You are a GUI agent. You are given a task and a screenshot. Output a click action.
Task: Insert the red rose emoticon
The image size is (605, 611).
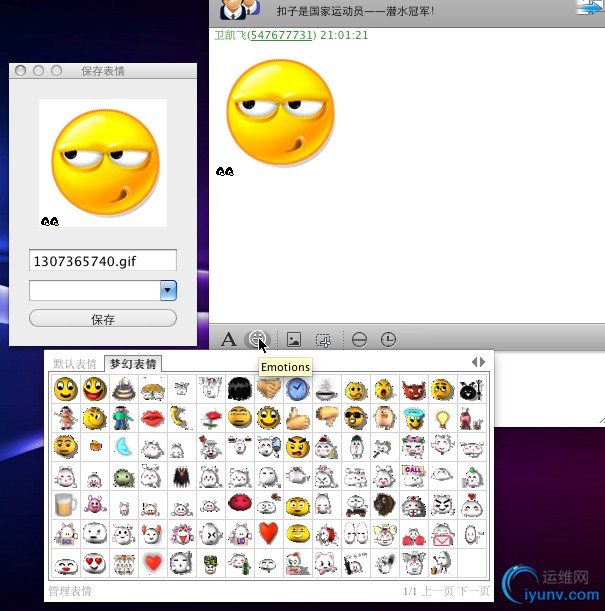[211, 418]
